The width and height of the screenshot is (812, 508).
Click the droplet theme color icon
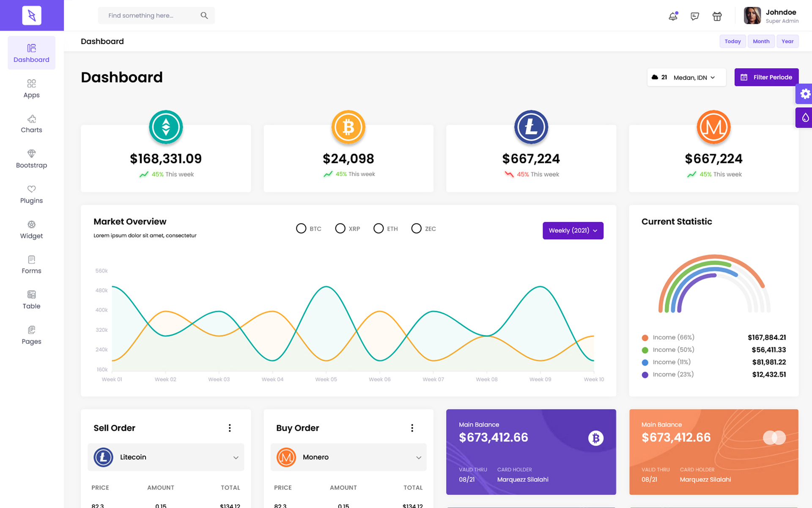click(x=805, y=117)
